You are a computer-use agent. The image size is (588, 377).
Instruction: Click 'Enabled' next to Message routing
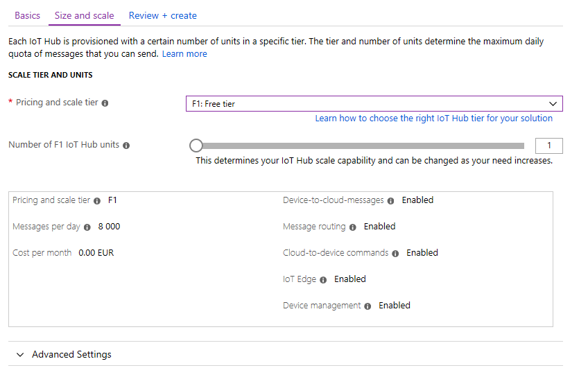379,227
